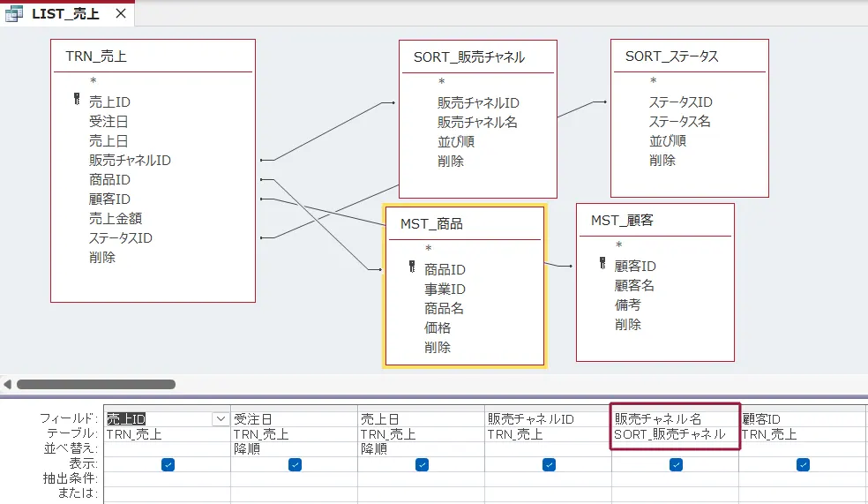
Task: Select the LIST_売上 document tab
Action: click(65, 14)
